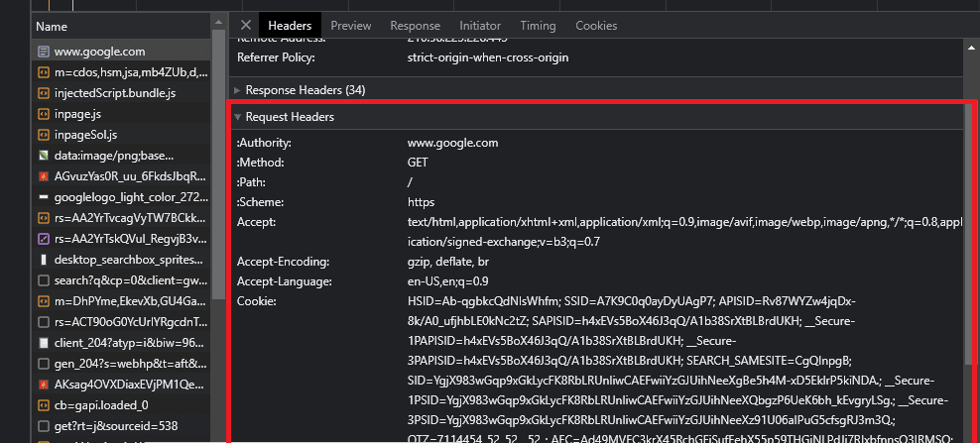This screenshot has height=443, width=980.
Task: Click the script icon for inpage.js
Action: tap(43, 114)
